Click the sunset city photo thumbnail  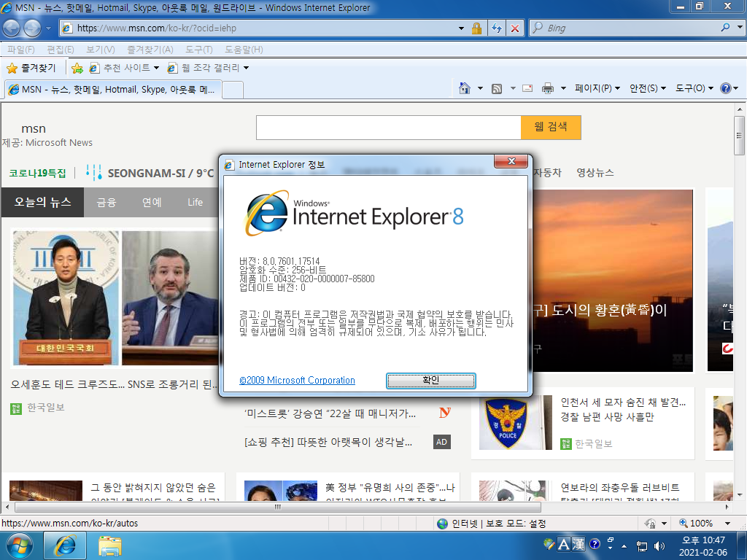(613, 281)
